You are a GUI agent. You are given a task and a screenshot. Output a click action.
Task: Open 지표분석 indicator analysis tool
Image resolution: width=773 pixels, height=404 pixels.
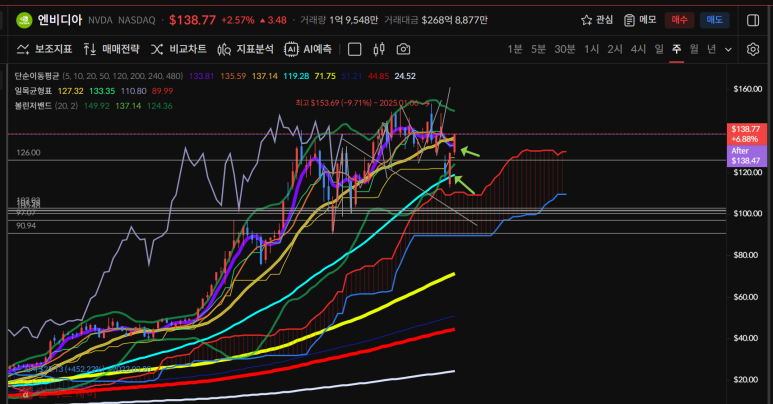click(x=246, y=49)
